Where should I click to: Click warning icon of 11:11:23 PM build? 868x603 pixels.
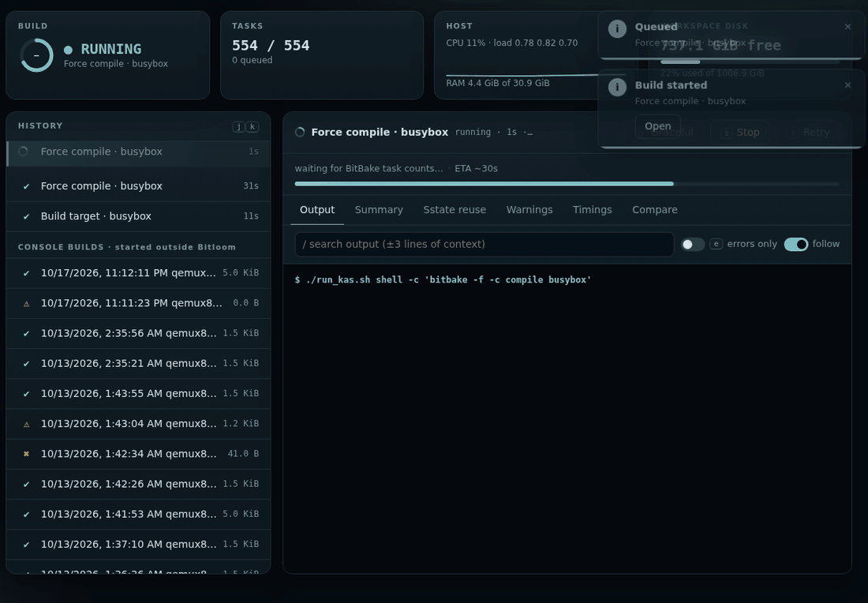tap(26, 303)
